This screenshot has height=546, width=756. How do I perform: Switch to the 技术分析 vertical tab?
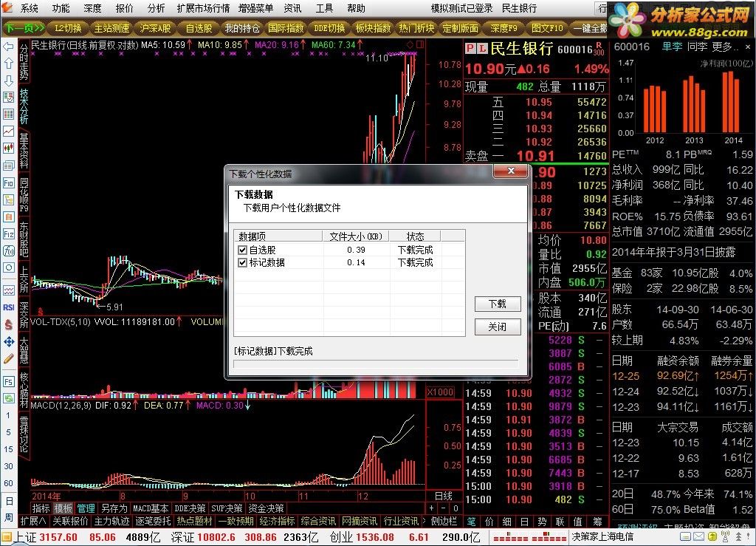pyautogui.click(x=24, y=106)
